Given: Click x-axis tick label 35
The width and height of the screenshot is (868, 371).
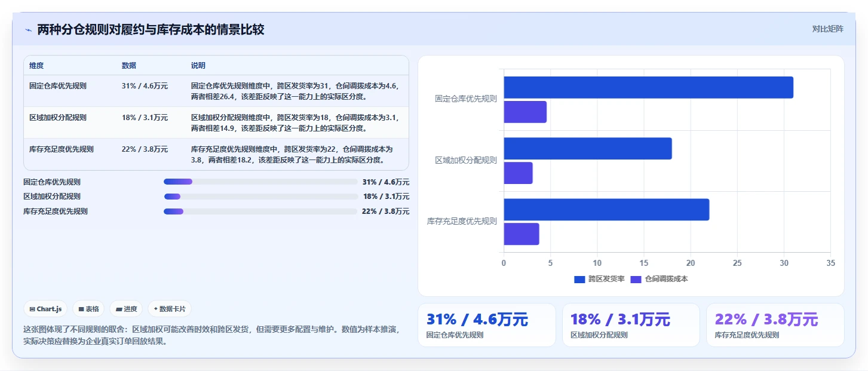Looking at the screenshot, I should click(x=830, y=263).
